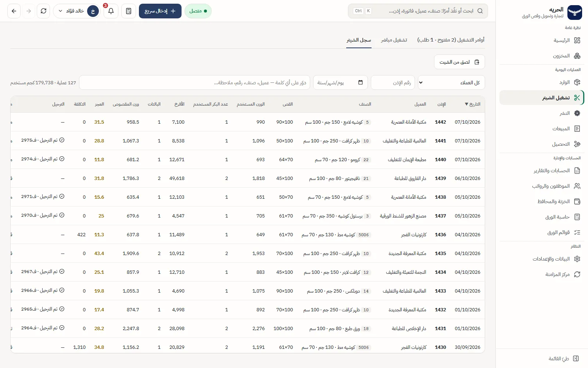This screenshot has width=588, height=368.
Task: Click إدخال سريع quick entry button
Action: pyautogui.click(x=160, y=11)
